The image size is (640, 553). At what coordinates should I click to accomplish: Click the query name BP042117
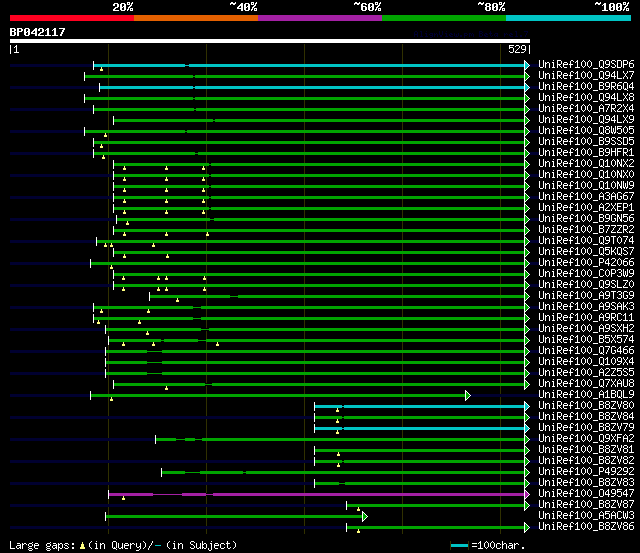37,32
